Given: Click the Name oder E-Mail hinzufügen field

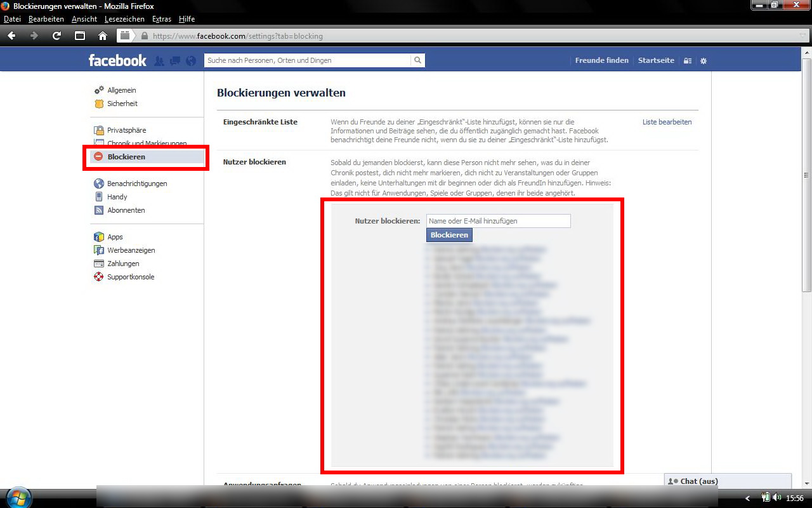Looking at the screenshot, I should [499, 221].
